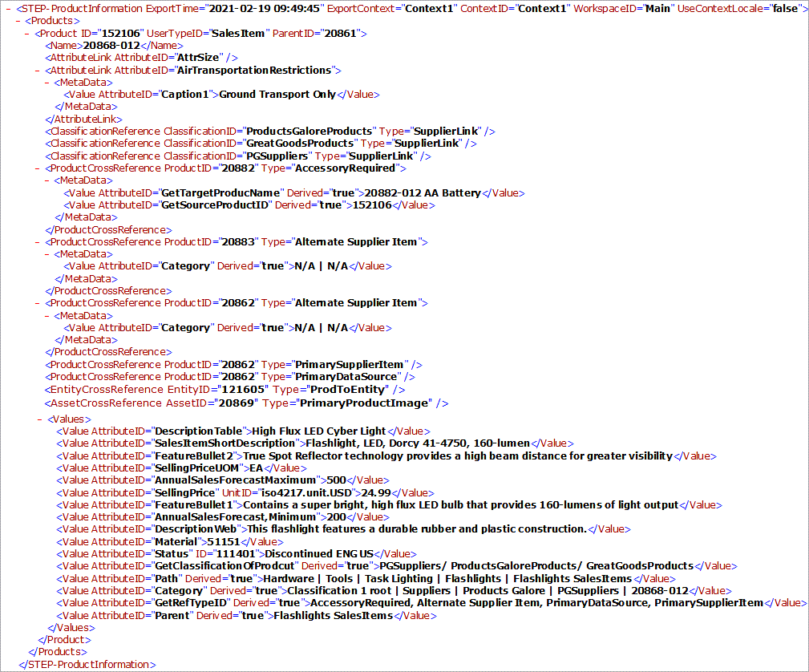Click the ParentID value 20861
Screen dimensions: 809x672
click(341, 34)
